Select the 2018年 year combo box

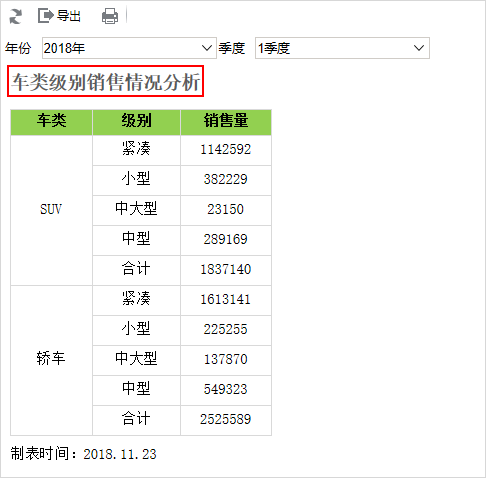tap(129, 48)
